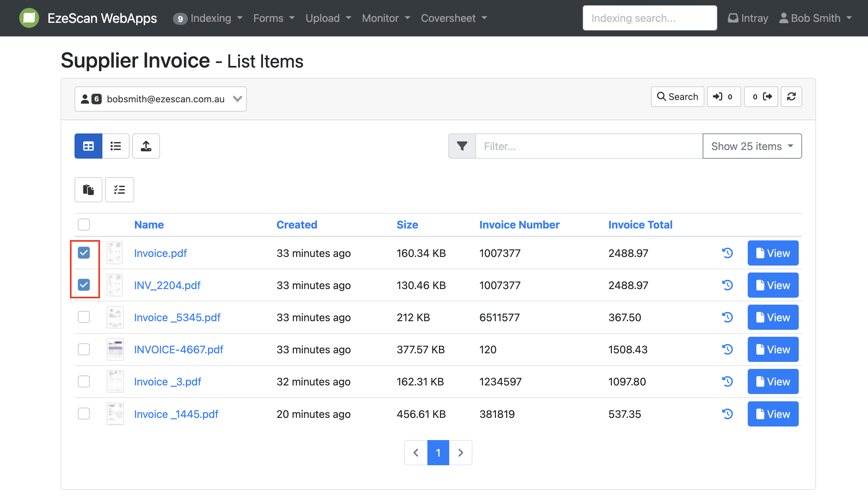Screen dimensions: 868x500
Task: Click the paste clipboard icon button
Action: pos(88,189)
